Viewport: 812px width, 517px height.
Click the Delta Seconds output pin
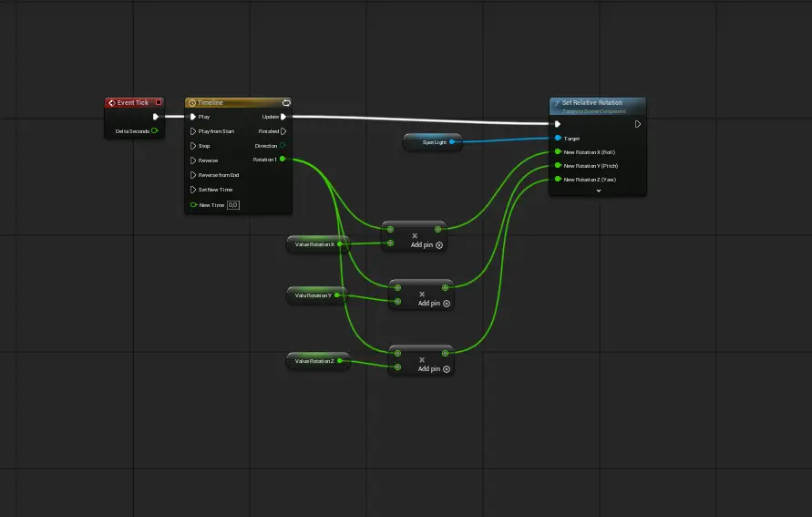[155, 131]
